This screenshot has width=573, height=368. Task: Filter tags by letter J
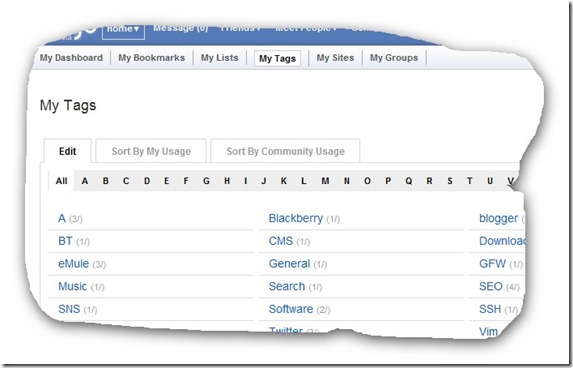point(264,181)
